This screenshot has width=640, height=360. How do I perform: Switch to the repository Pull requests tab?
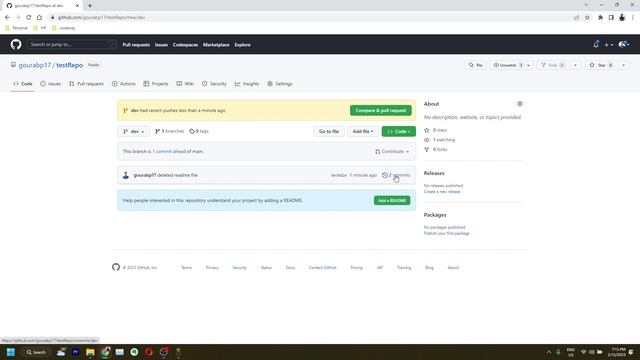(x=86, y=84)
